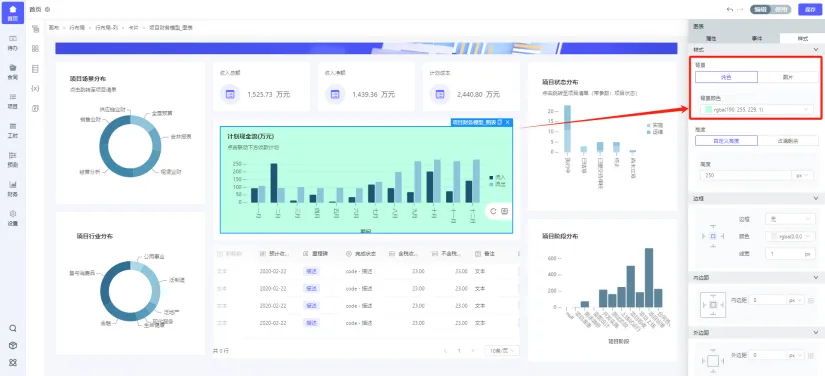The width and height of the screenshot is (825, 376).
Task: Open the 边框 type dropdown showing 无
Action: click(790, 219)
